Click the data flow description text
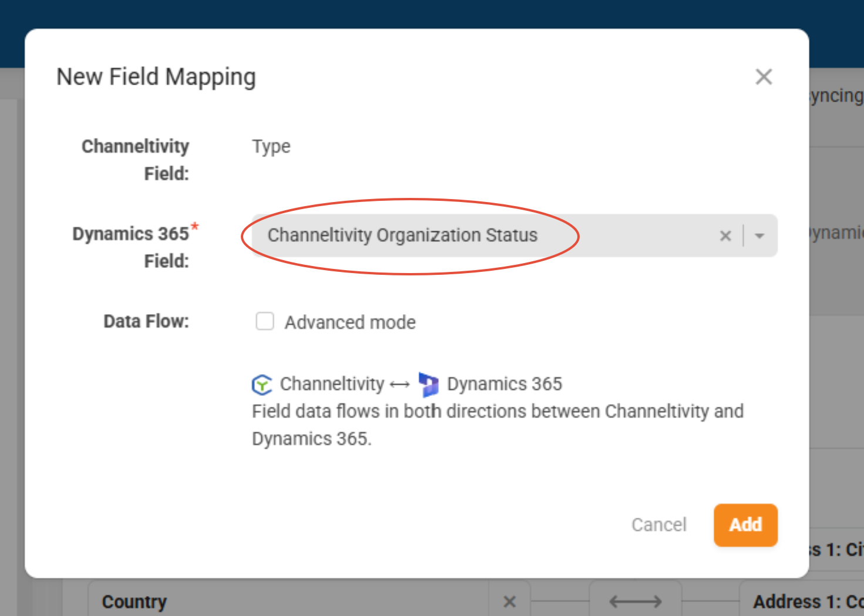 [497, 425]
